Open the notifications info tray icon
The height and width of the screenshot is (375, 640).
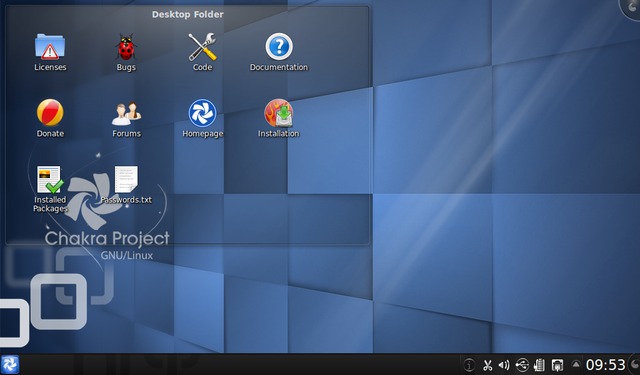pos(469,365)
